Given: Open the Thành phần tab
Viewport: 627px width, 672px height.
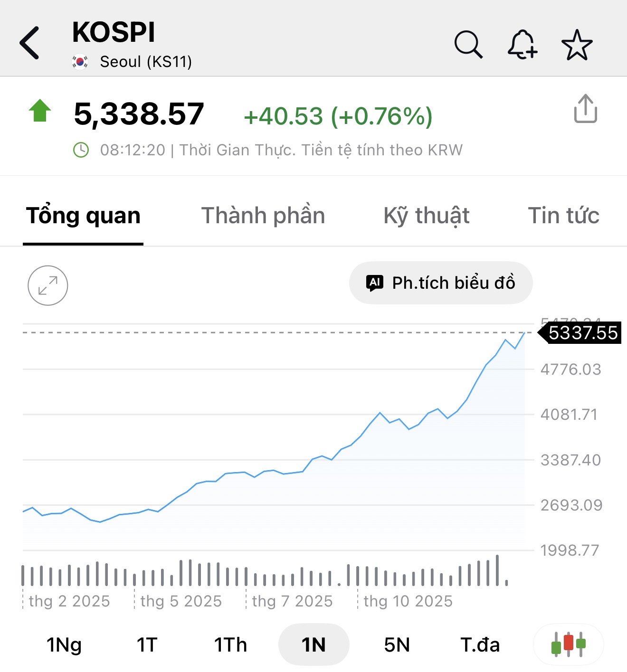Looking at the screenshot, I should coord(263,216).
